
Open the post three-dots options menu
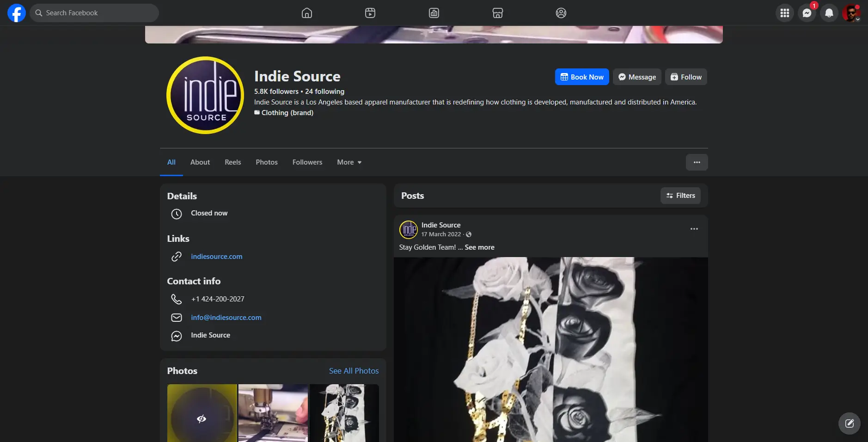[694, 229]
